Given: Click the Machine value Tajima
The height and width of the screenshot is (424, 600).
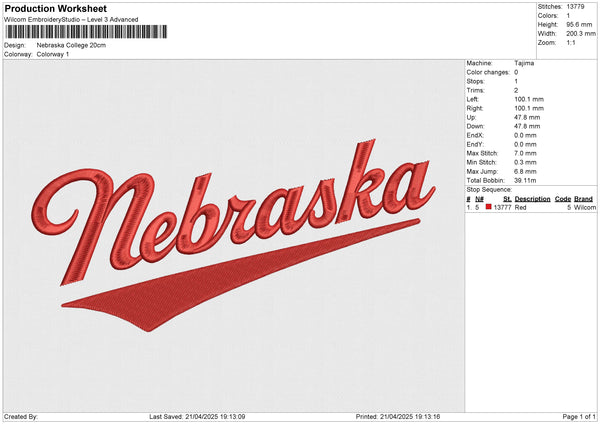Looking at the screenshot, I should (x=524, y=63).
